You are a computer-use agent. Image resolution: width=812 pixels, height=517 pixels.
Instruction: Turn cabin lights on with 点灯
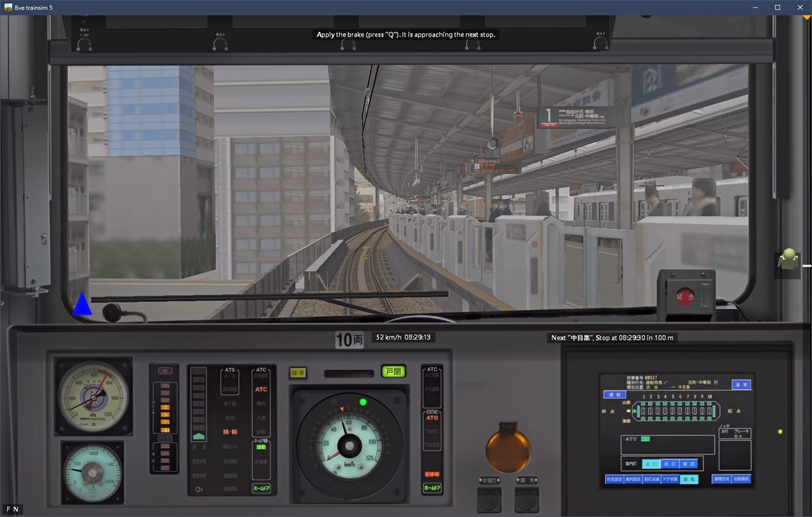pyautogui.click(x=651, y=464)
